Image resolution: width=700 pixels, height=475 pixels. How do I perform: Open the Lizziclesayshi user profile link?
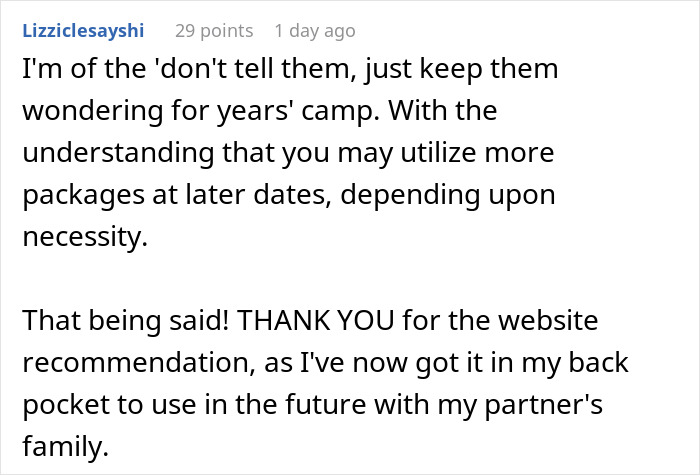click(x=83, y=31)
